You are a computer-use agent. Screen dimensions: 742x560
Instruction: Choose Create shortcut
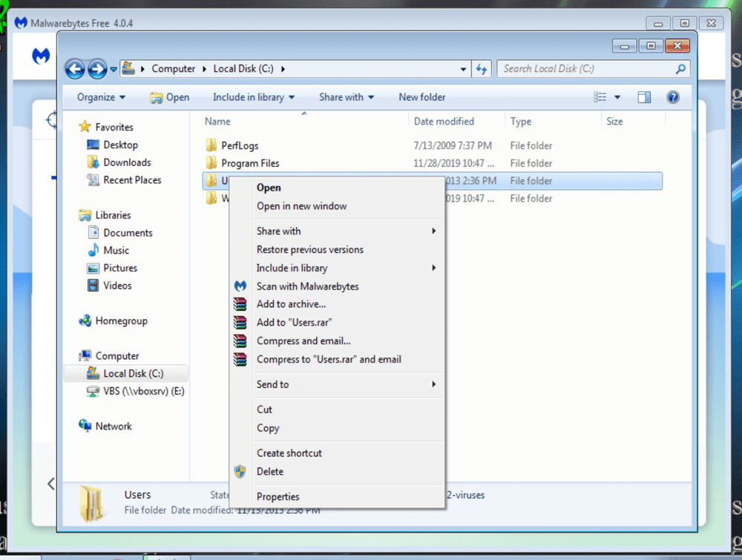[x=337, y=453]
